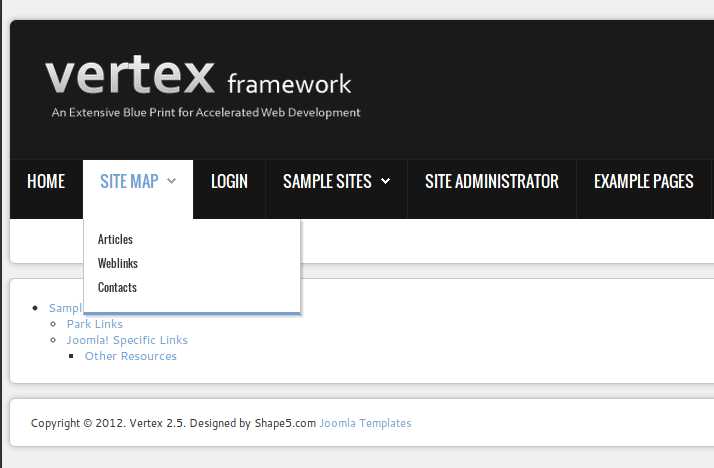Viewport: 714px width, 468px height.
Task: Choose Contacts from the Site Map submenu
Action: (117, 287)
